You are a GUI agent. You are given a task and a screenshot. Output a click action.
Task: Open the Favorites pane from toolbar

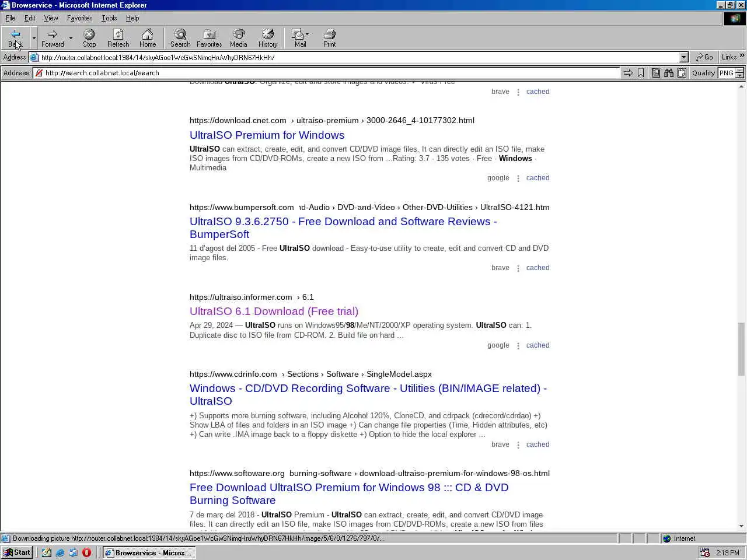coord(209,38)
